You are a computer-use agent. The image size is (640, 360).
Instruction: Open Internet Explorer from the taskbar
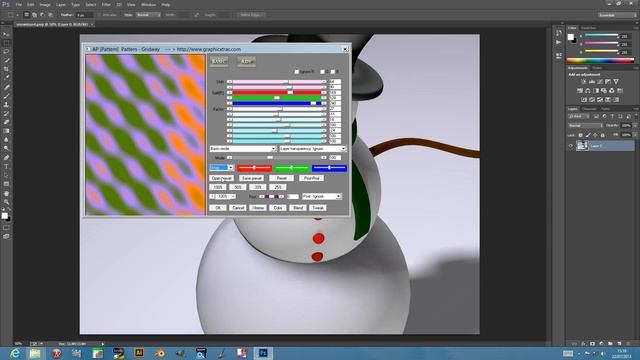(15, 353)
